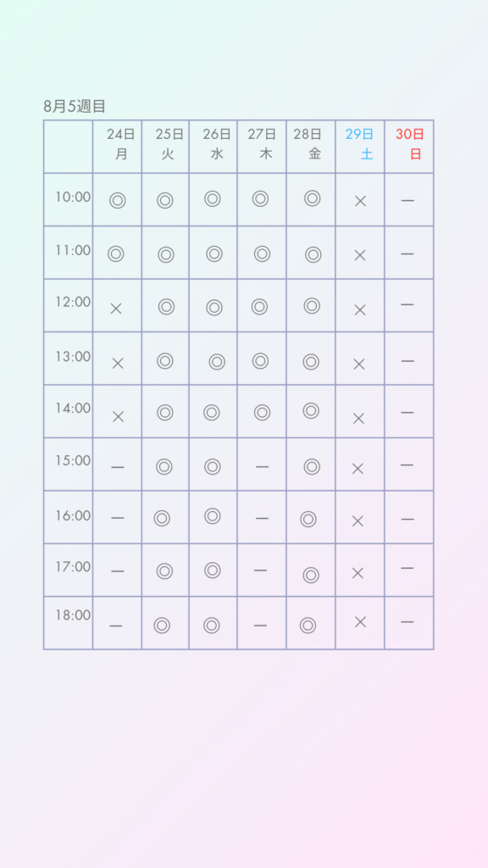Click the X mark Monday 24日 at 13:00

tap(118, 363)
